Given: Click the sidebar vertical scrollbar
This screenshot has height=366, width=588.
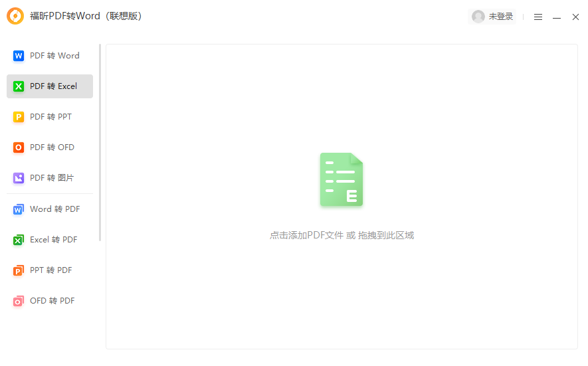Looking at the screenshot, I should click(x=100, y=143).
